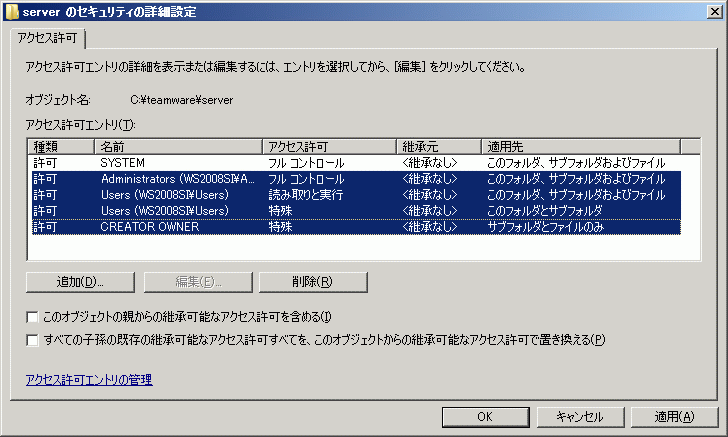Click <継承なし> in the SYSTEM row
This screenshot has height=437, width=728.
tap(430, 163)
